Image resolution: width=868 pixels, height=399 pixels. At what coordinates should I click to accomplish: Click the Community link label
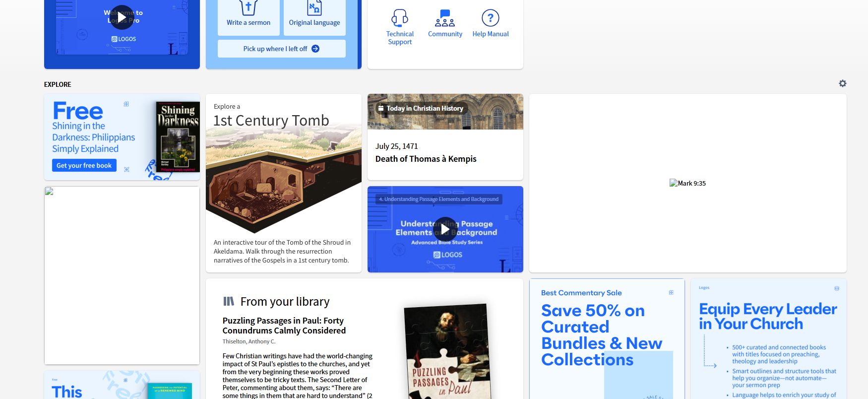click(x=445, y=34)
